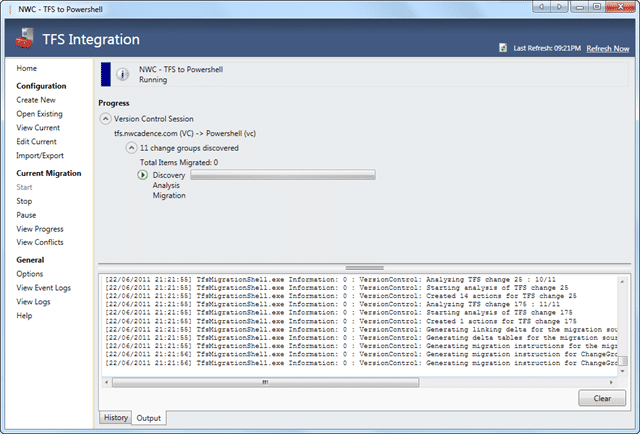Click the Refresh Now link
The height and width of the screenshot is (434, 640).
point(608,49)
